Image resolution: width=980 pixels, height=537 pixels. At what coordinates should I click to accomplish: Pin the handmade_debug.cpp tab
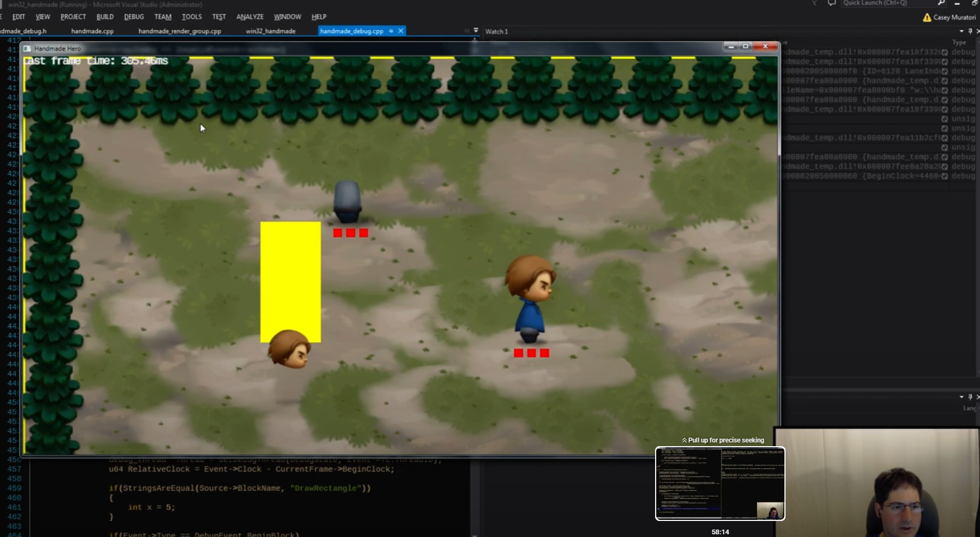[x=391, y=31]
